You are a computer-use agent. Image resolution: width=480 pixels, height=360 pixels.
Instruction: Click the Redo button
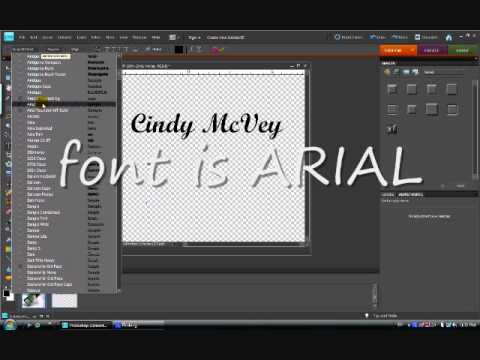click(x=399, y=37)
